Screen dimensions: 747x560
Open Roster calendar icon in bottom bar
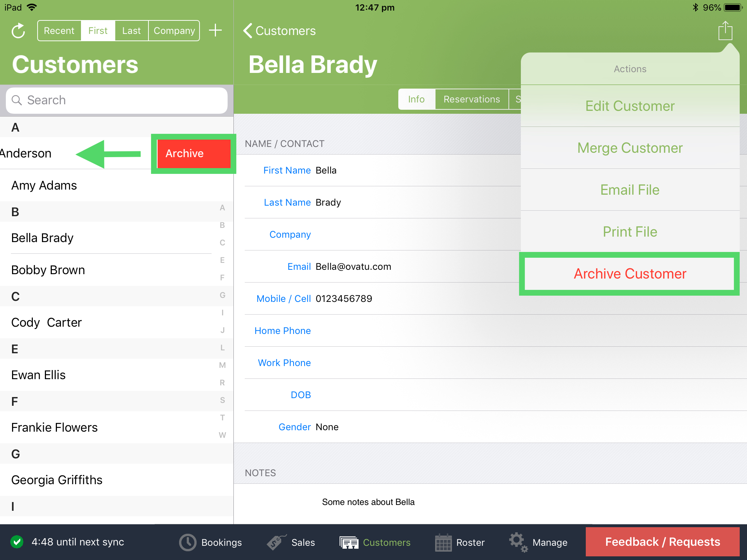pyautogui.click(x=444, y=542)
